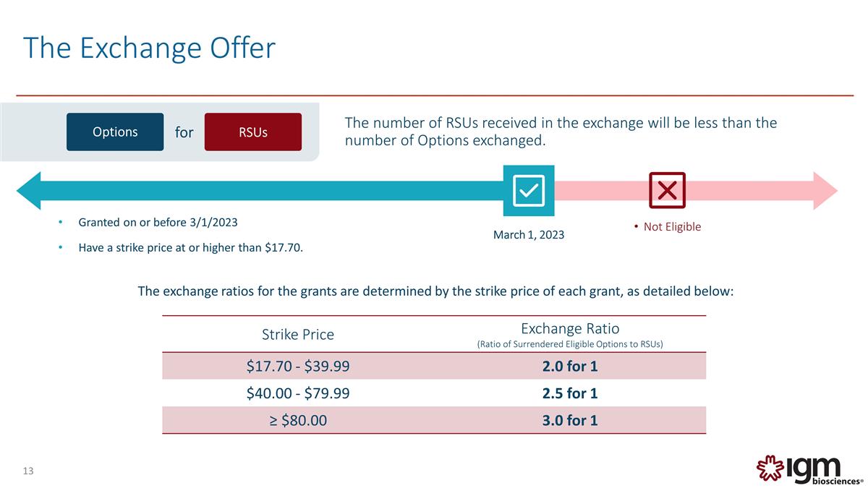
Task: Select the 3.0 for 1 exchange ratio cell
Action: pyautogui.click(x=570, y=420)
